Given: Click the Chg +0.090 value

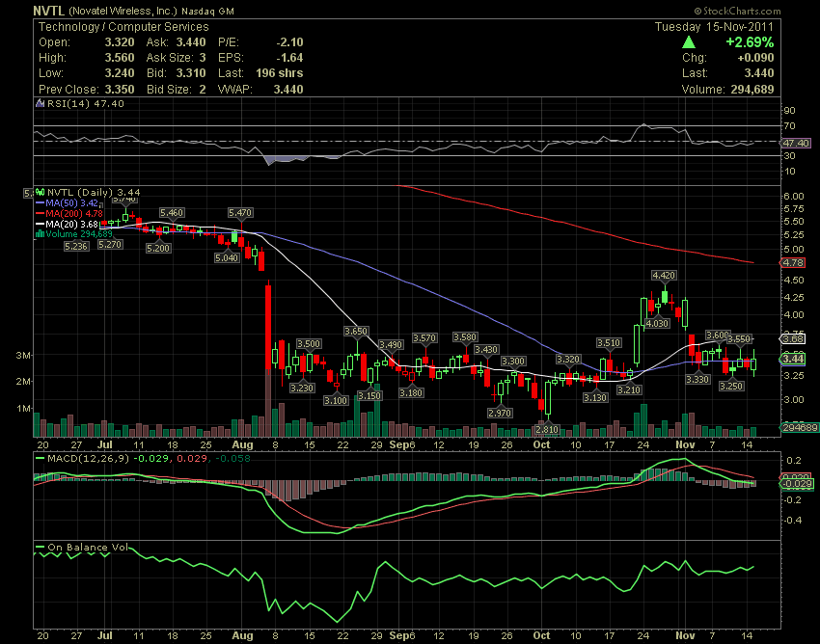Looking at the screenshot, I should click(x=755, y=58).
